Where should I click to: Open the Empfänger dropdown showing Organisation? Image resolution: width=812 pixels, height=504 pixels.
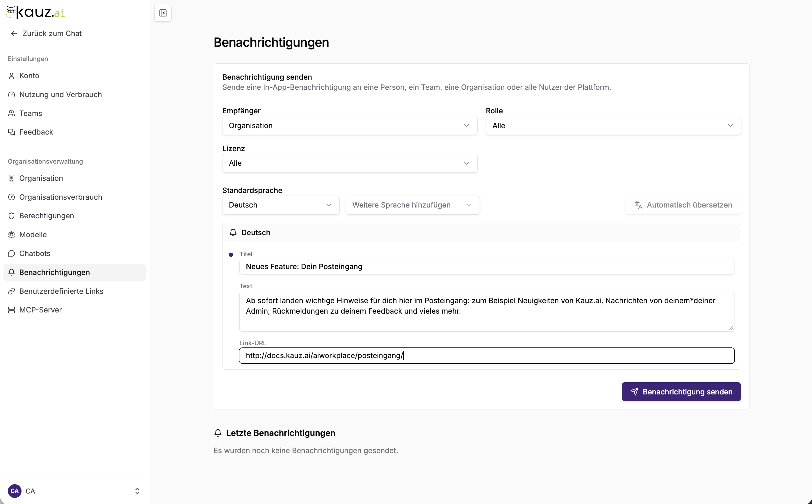[x=350, y=126]
